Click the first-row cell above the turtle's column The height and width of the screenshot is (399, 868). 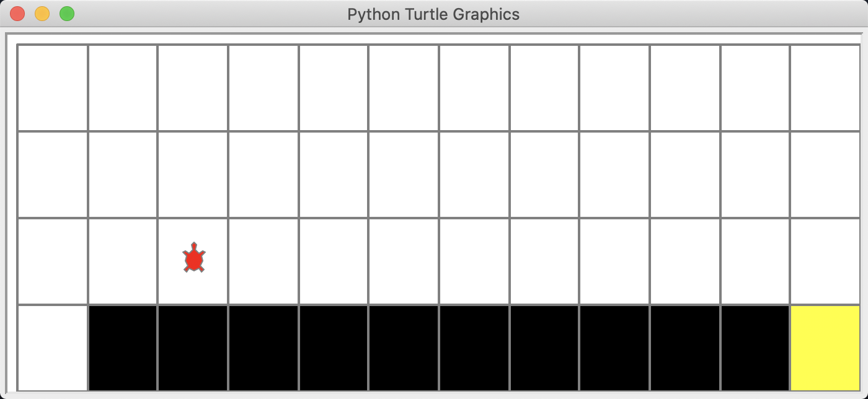(193, 88)
